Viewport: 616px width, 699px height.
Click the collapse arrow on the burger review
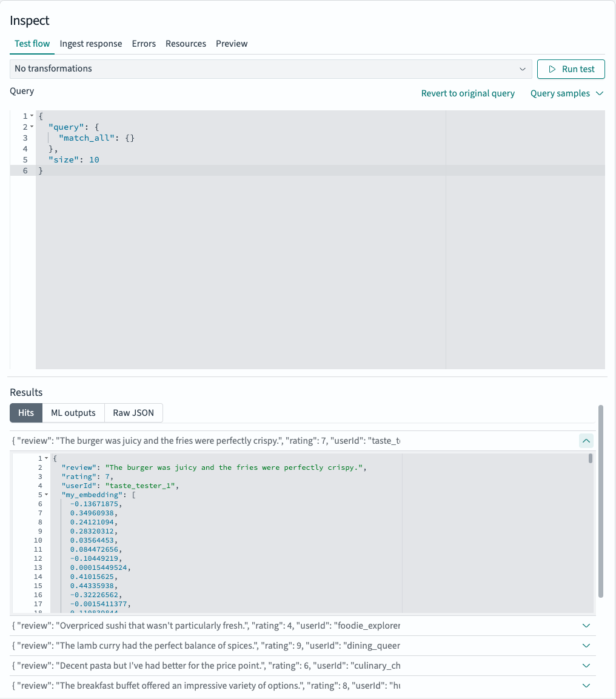pyautogui.click(x=586, y=441)
